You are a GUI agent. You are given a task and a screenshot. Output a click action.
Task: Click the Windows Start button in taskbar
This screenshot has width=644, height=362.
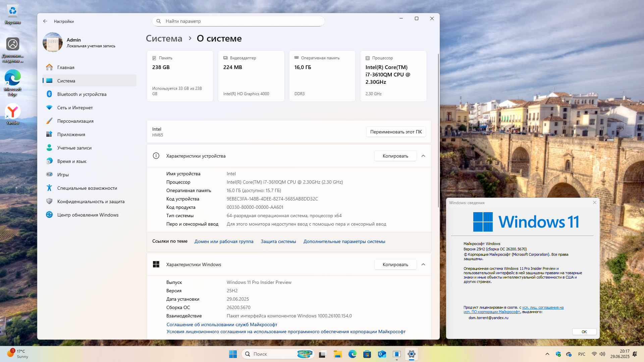coord(233,354)
